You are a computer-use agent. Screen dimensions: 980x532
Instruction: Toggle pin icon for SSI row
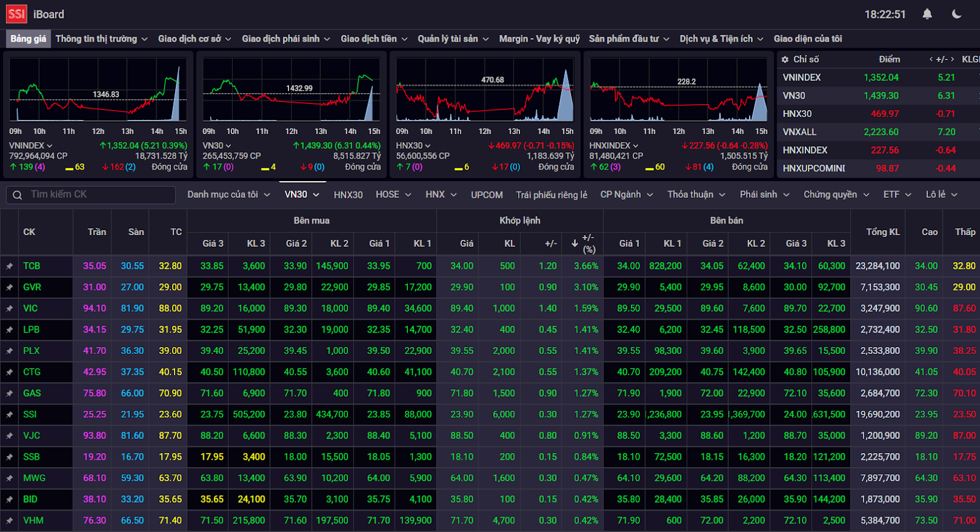[9, 414]
